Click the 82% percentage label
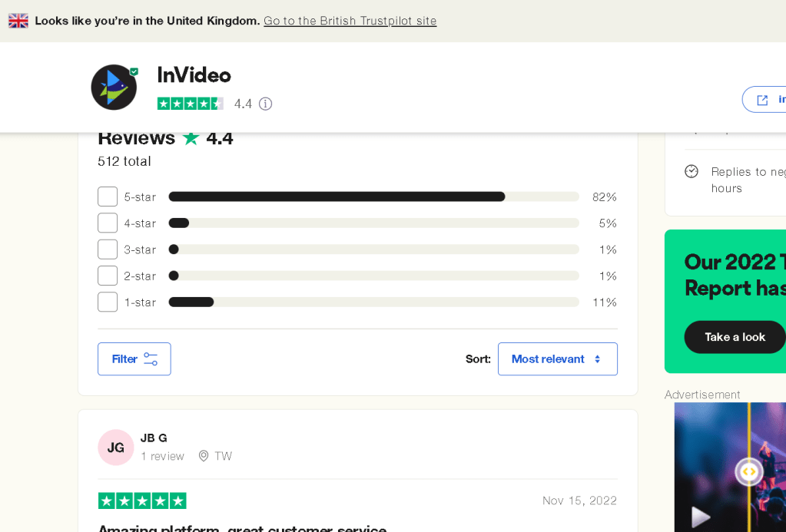Viewport: 786px width, 532px height. [605, 197]
